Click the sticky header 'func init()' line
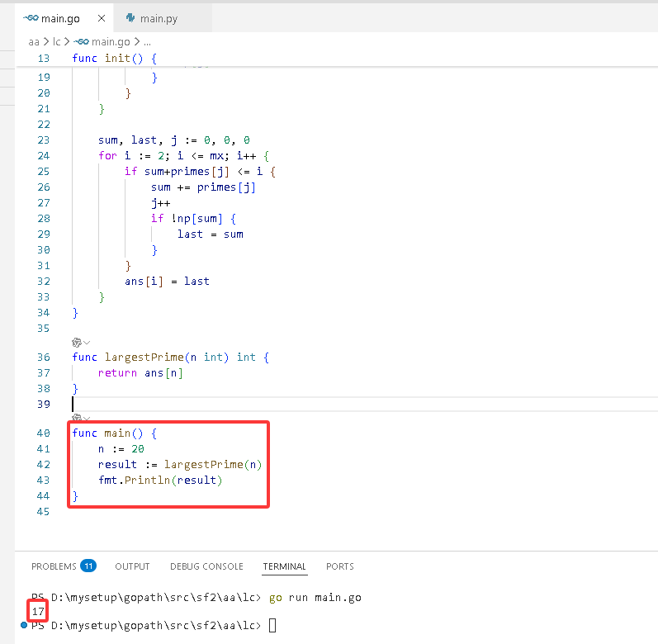This screenshot has width=658, height=644. (x=115, y=59)
